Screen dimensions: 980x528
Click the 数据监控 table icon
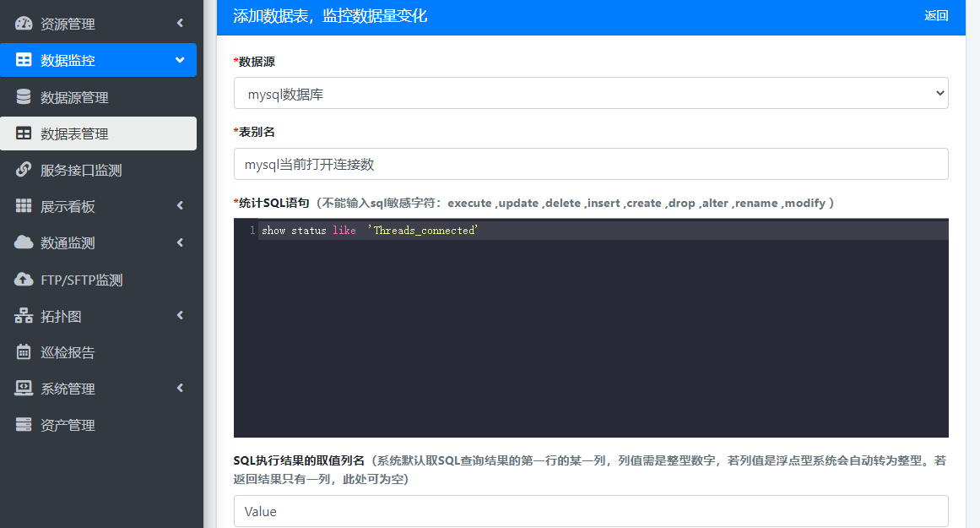(x=24, y=60)
